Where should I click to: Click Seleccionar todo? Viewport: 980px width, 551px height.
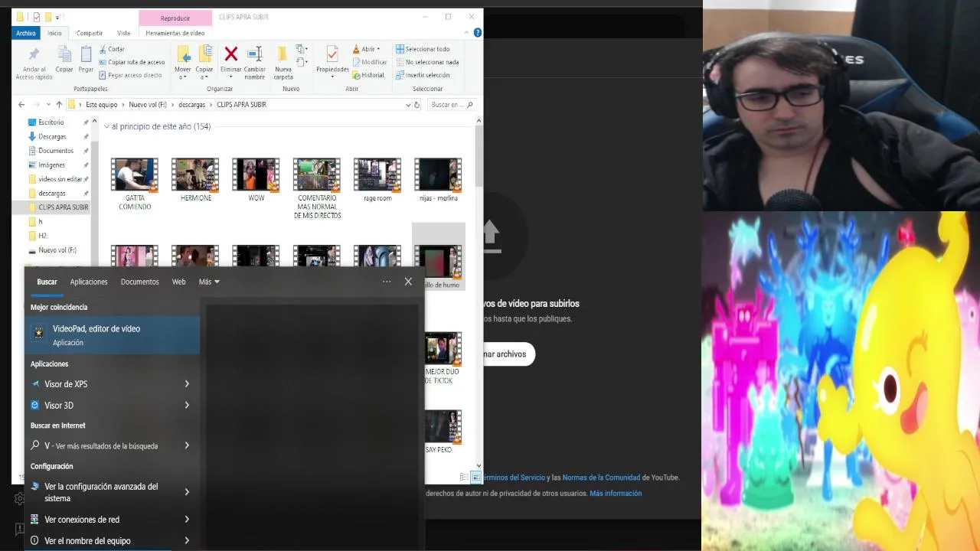point(423,49)
